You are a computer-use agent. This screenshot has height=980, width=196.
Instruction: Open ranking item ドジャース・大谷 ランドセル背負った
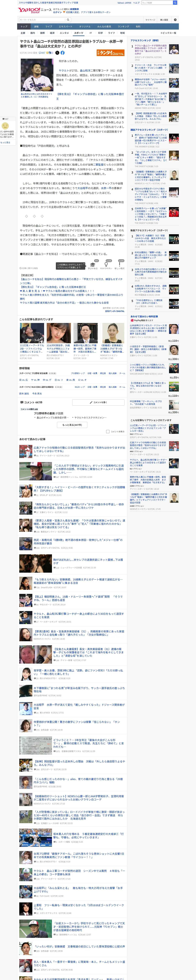[x=151, y=68]
